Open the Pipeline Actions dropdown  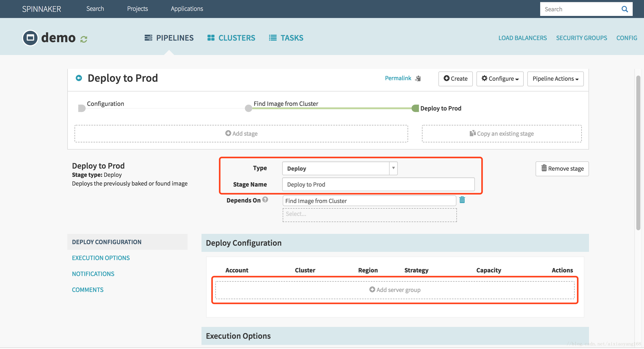point(555,79)
